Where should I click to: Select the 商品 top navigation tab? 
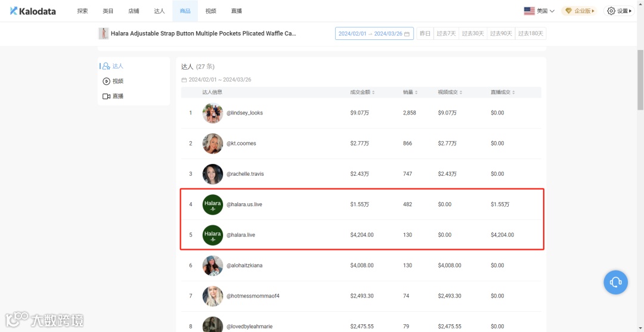[185, 11]
